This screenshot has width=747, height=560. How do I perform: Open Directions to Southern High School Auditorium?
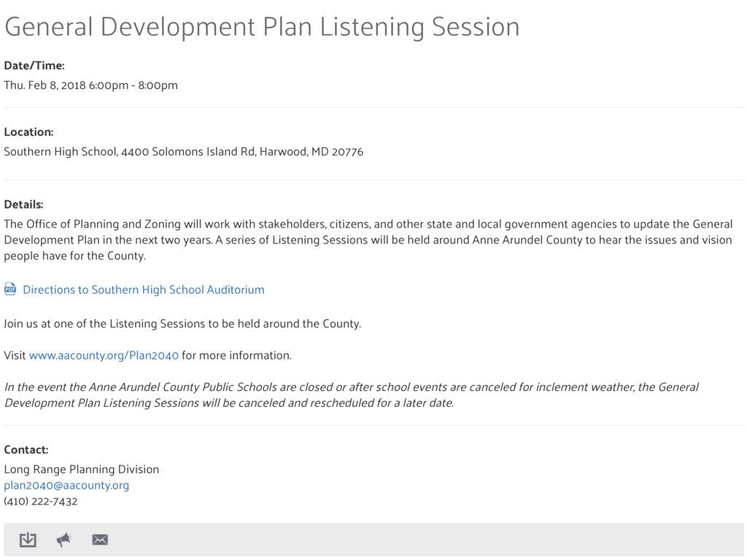[x=143, y=289]
